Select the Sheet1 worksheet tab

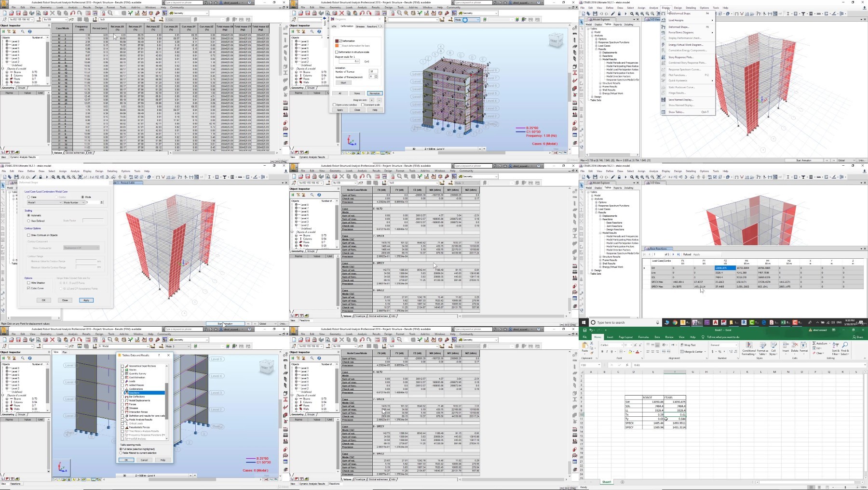[x=607, y=482]
